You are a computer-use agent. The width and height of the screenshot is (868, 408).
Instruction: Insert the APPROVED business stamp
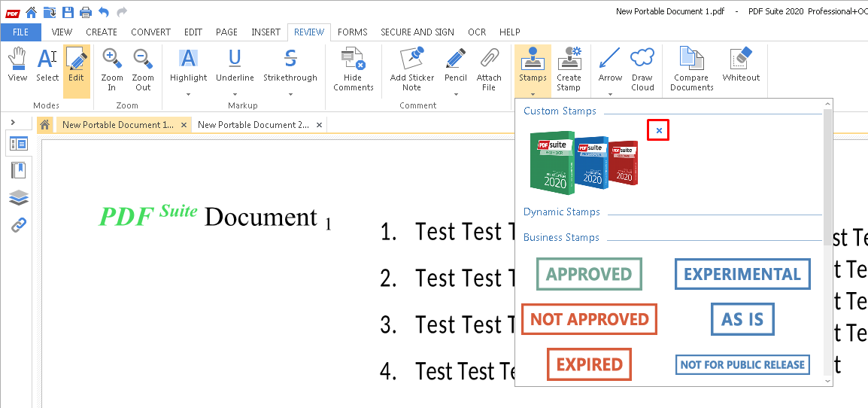point(589,274)
